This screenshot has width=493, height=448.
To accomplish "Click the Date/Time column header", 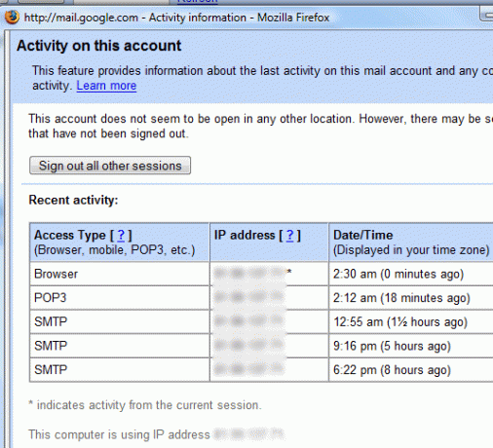I will (x=411, y=243).
